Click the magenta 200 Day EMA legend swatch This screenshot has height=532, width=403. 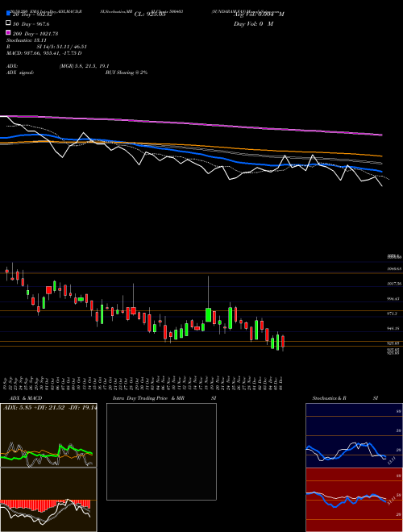click(8, 33)
